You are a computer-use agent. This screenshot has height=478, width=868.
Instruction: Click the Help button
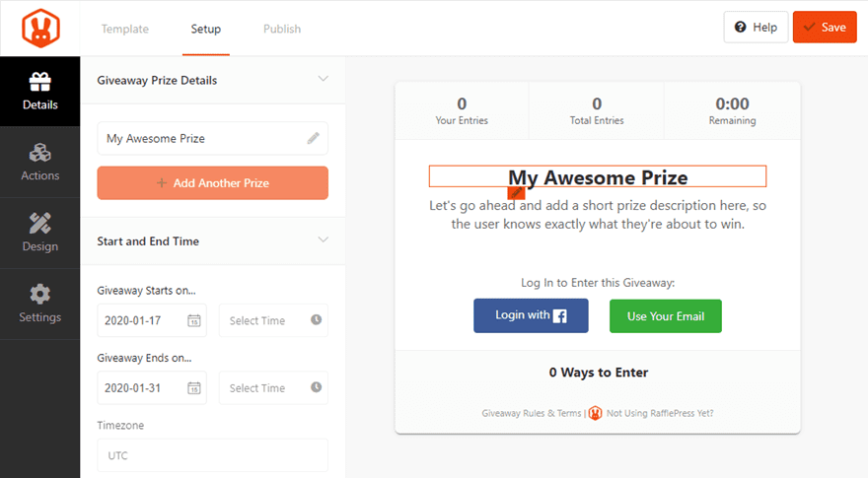tap(756, 28)
